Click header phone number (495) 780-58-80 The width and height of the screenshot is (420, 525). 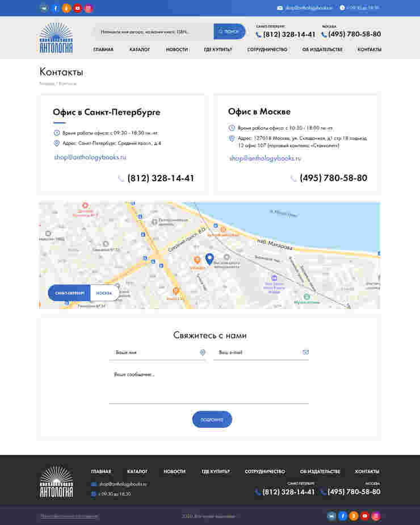click(x=355, y=34)
